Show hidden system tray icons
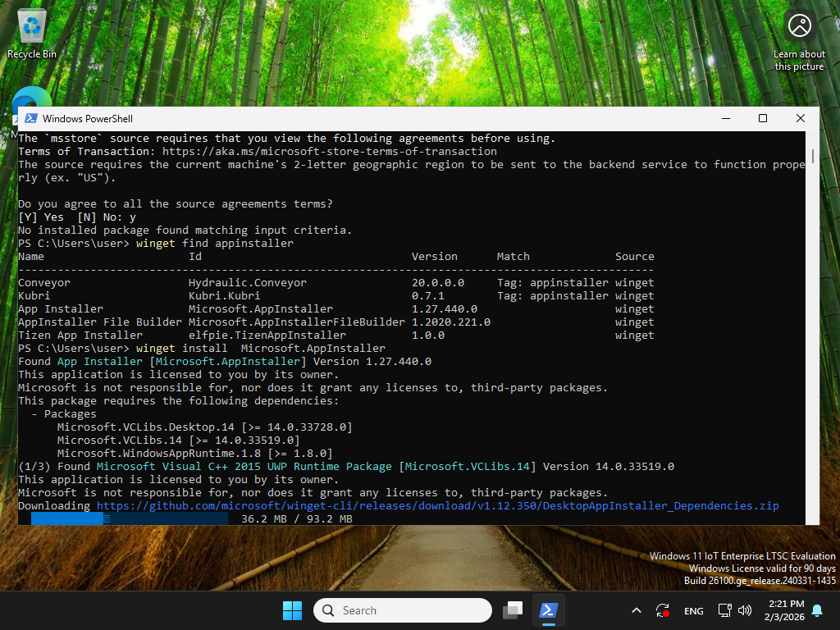 click(636, 610)
